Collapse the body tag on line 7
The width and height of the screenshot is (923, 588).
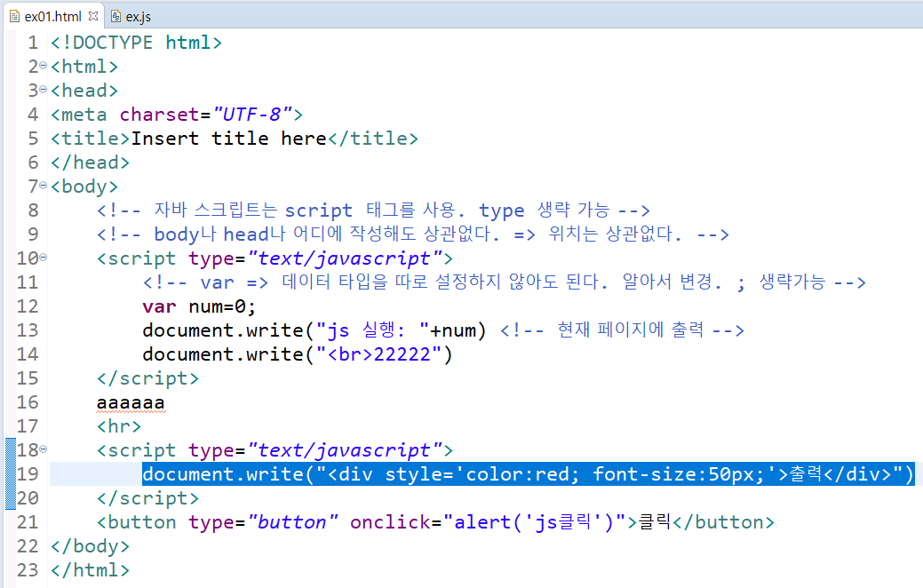tap(43, 186)
